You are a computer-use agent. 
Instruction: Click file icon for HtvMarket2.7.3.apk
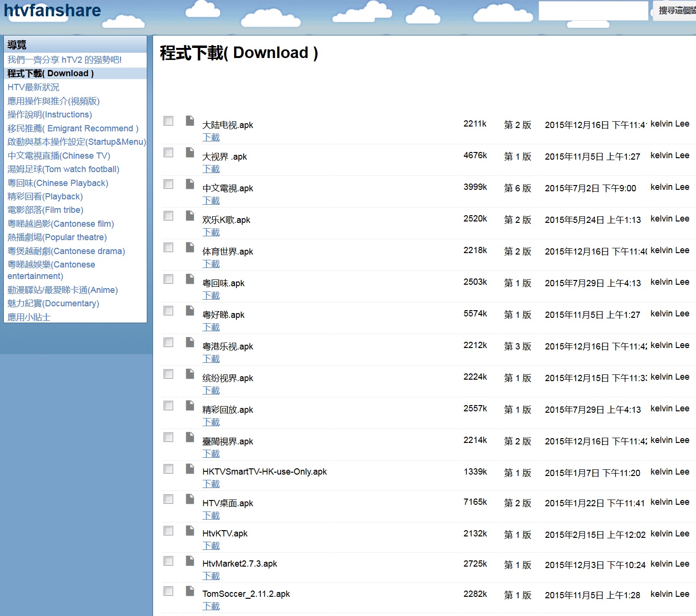(190, 561)
